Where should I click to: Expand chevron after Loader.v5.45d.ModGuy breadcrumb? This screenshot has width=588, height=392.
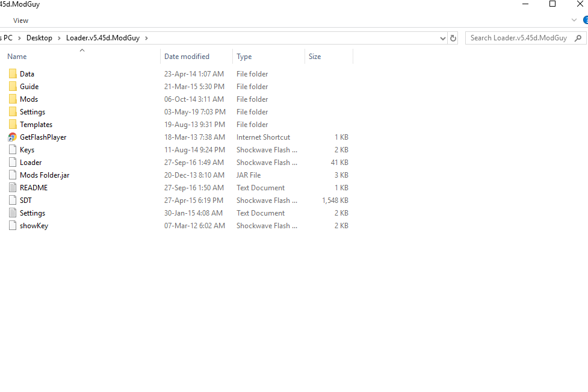[x=146, y=38]
